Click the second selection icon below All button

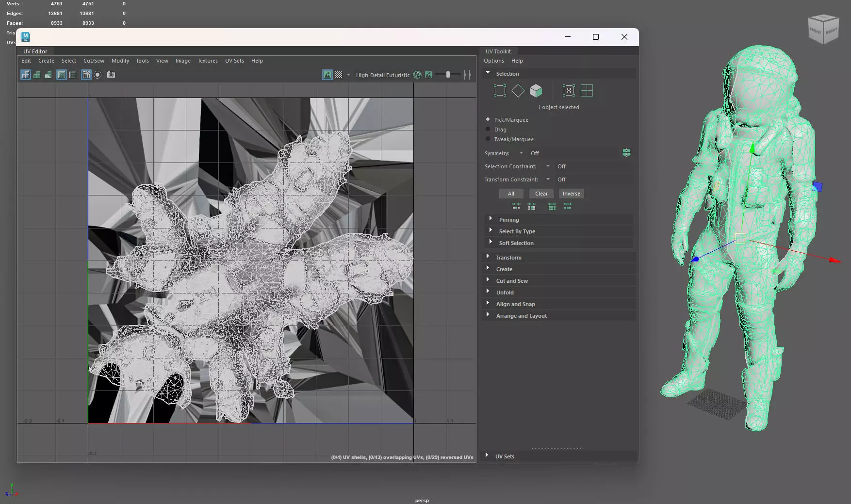[x=532, y=207]
